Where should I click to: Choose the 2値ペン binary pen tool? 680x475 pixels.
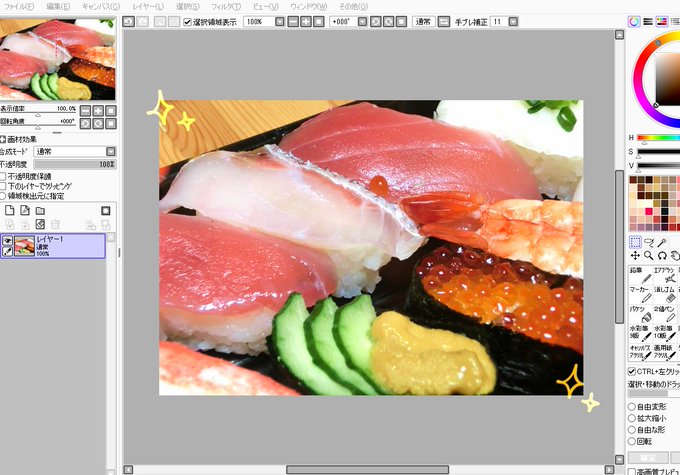coord(665,314)
